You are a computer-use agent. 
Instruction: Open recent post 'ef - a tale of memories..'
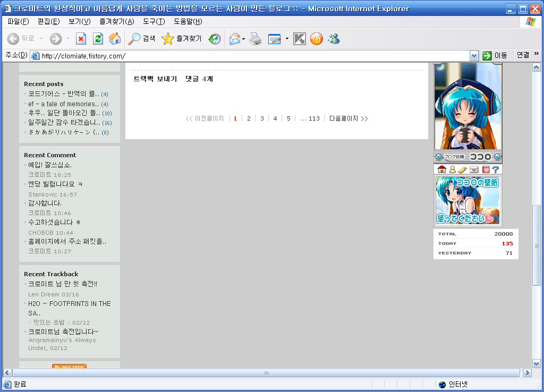point(64,104)
